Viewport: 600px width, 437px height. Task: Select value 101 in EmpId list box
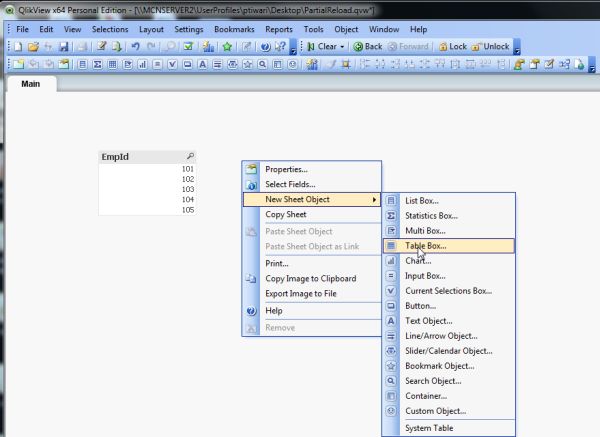(147, 169)
